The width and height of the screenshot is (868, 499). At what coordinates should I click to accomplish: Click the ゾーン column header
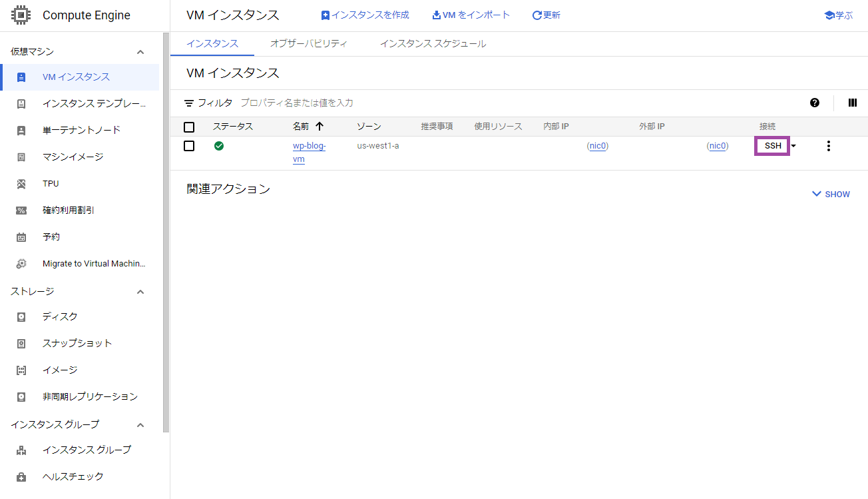coord(369,127)
